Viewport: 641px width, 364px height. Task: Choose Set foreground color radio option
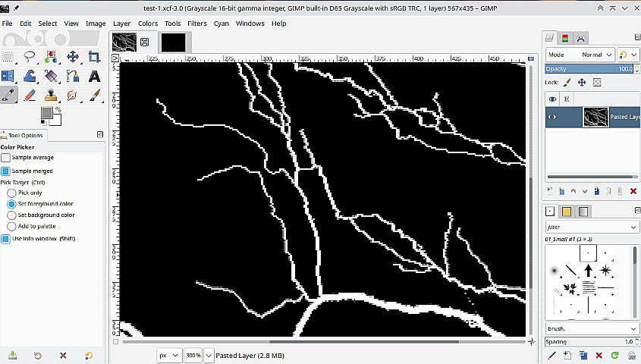[x=11, y=204]
